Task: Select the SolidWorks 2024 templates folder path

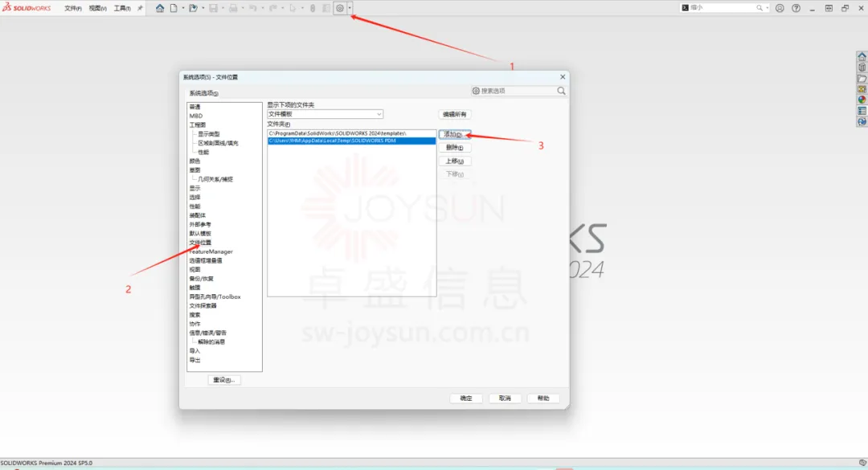Action: tap(338, 133)
